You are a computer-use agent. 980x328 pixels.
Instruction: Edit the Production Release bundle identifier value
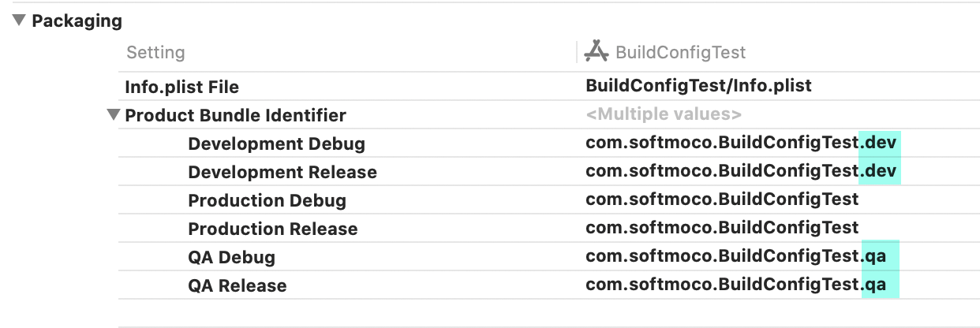pyautogui.click(x=721, y=229)
